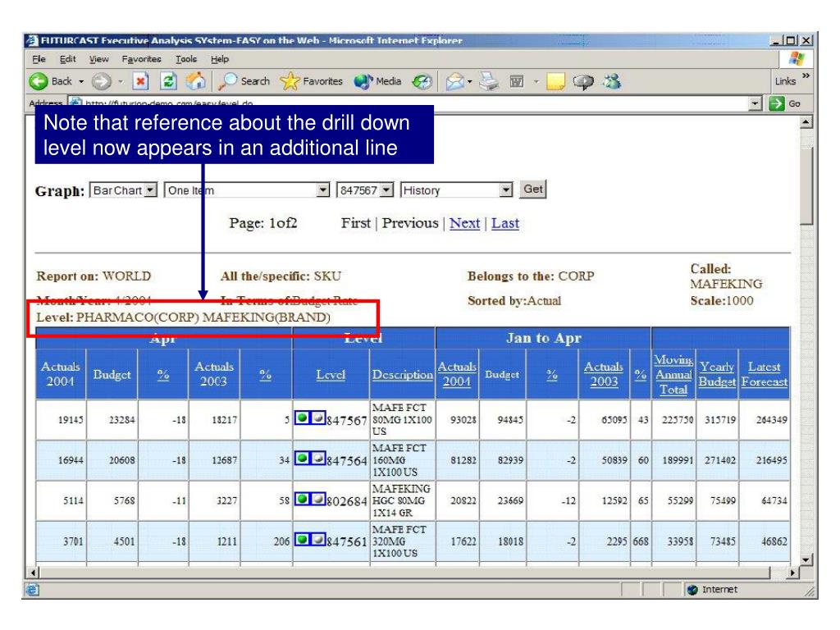Click the Forward arrow button
The image size is (840, 630).
tap(101, 81)
